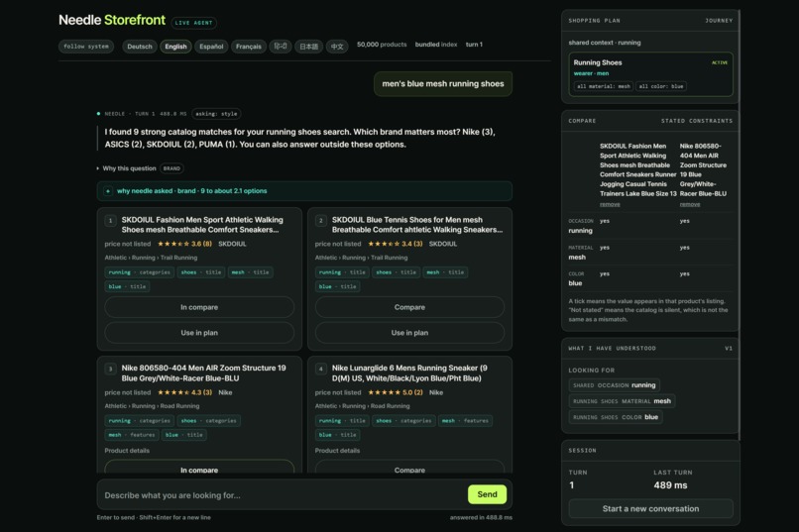
Task: Click number 4 badge on Nike Lunarglide card
Action: click(x=320, y=369)
